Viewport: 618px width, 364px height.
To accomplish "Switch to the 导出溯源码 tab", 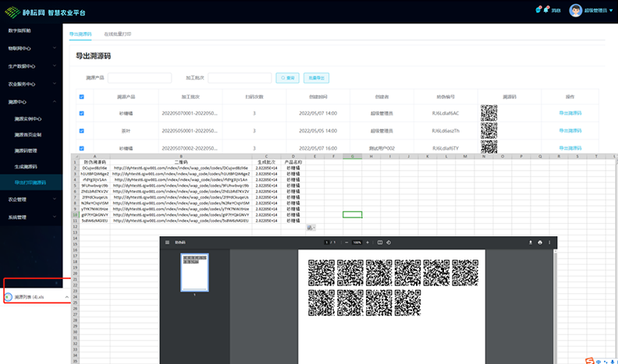I will pos(80,34).
